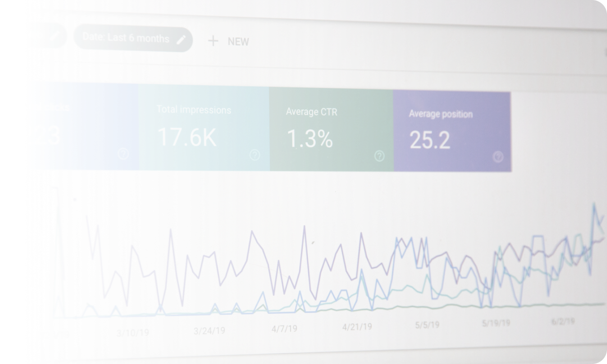
Task: Select the 25.2 position value
Action: [430, 140]
